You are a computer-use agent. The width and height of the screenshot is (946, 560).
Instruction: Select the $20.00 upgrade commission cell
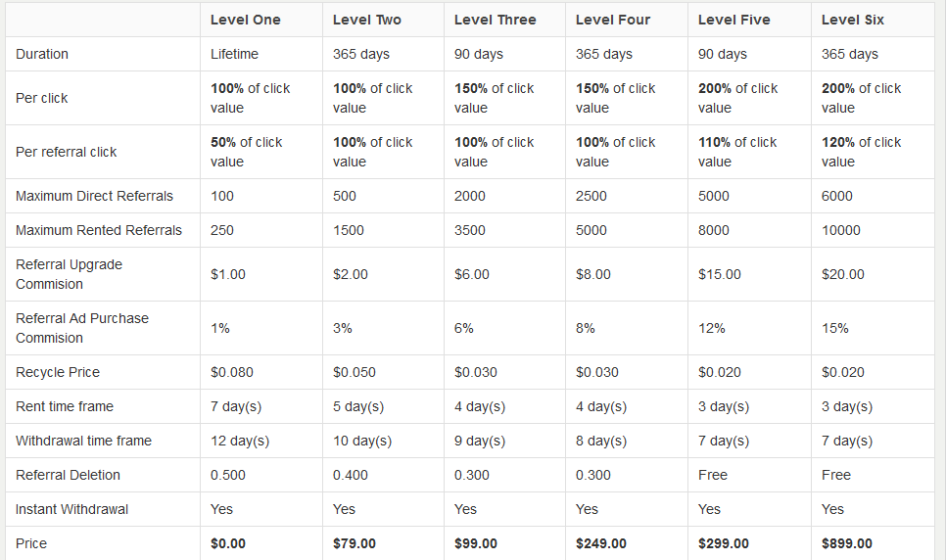842,274
